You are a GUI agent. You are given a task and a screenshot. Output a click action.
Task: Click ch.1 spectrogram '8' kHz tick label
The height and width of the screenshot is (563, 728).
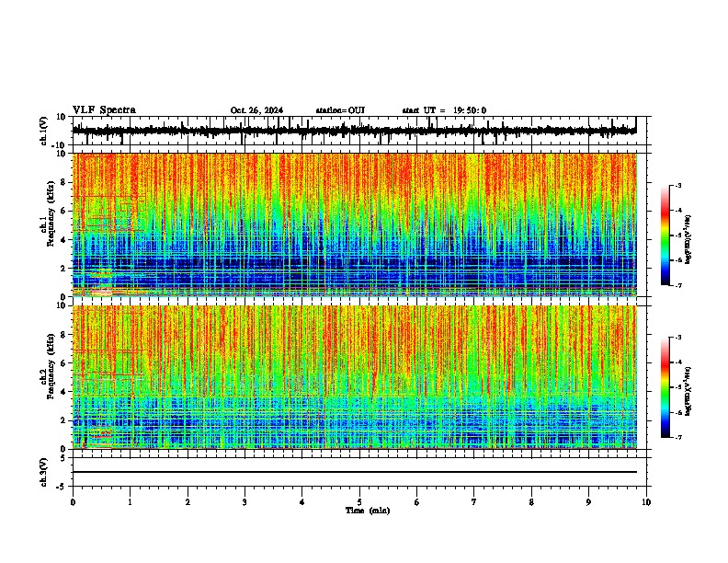click(63, 182)
